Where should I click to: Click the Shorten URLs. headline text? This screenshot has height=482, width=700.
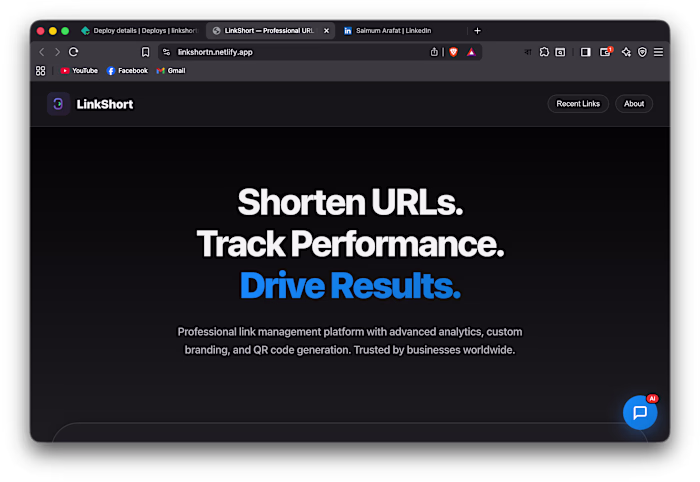tap(350, 202)
